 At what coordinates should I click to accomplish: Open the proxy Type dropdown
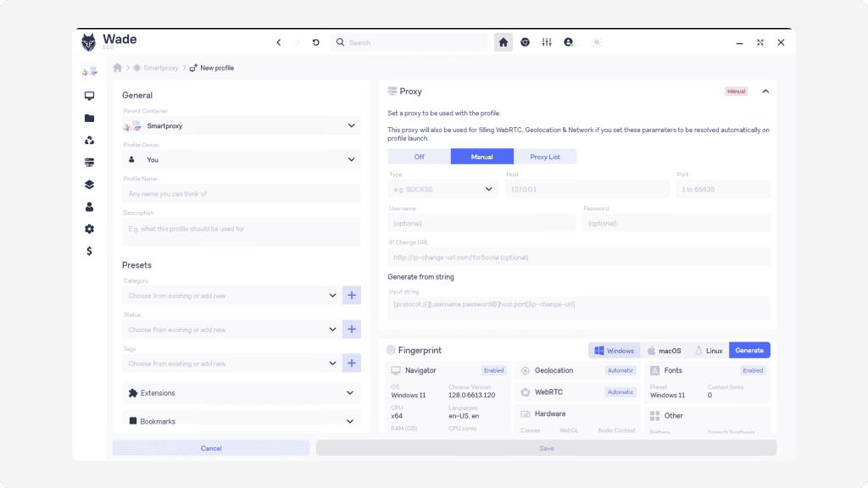click(x=442, y=189)
